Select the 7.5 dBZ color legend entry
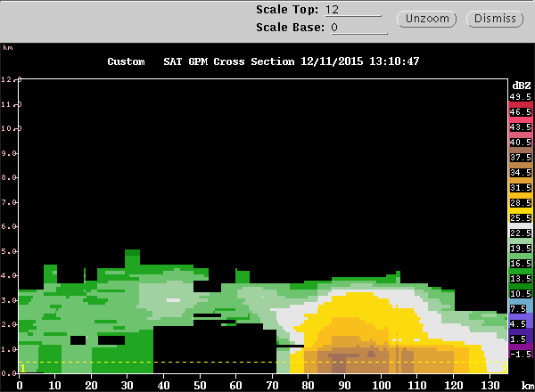Image resolution: width=535 pixels, height=392 pixels. pyautogui.click(x=518, y=309)
